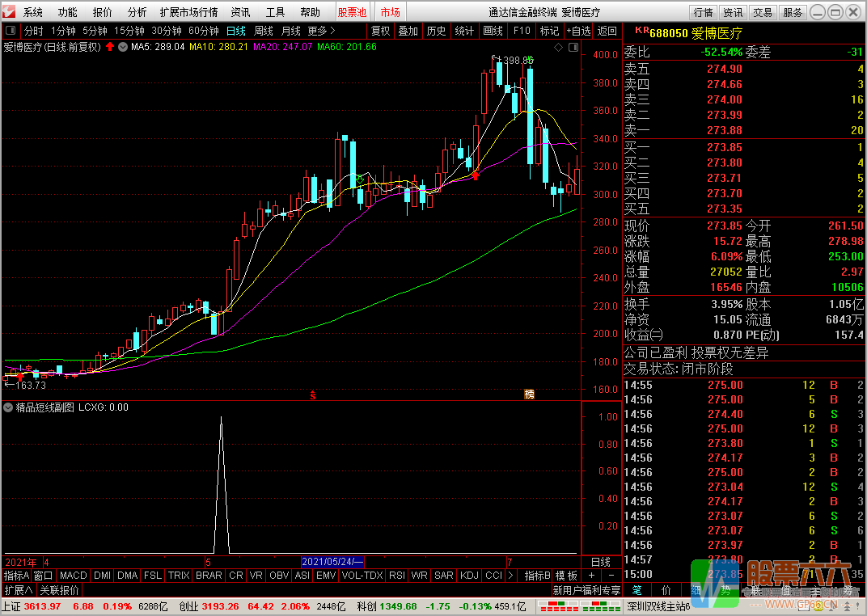Zoom in with the + button
This screenshot has height=616, width=867.
(x=591, y=576)
